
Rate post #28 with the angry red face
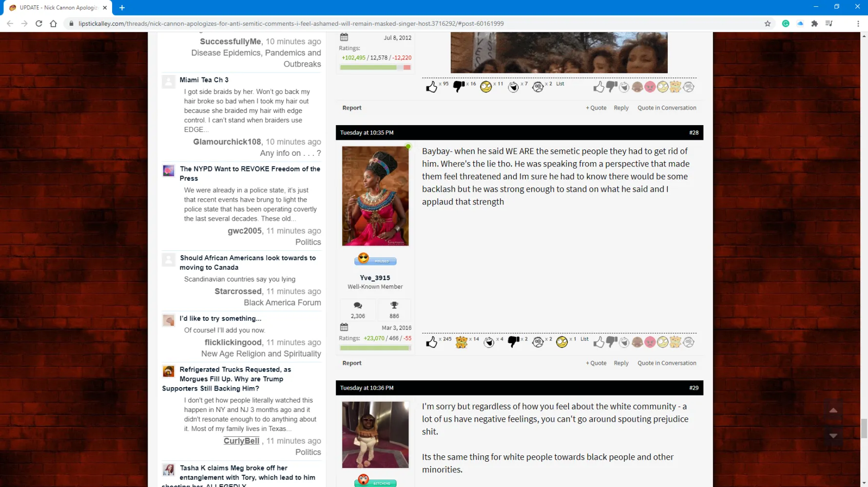(x=650, y=342)
